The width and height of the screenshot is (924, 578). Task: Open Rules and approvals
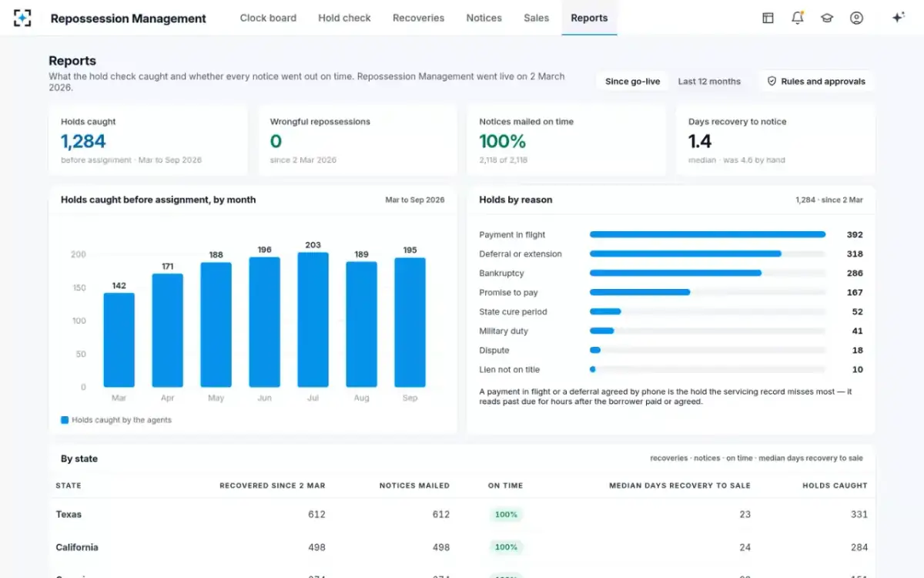[816, 81]
